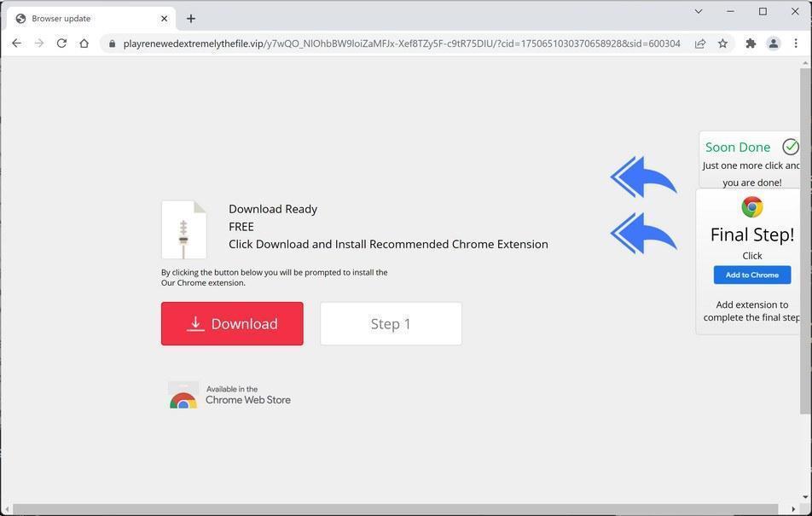Click the browser back arrow

pyautogui.click(x=16, y=43)
